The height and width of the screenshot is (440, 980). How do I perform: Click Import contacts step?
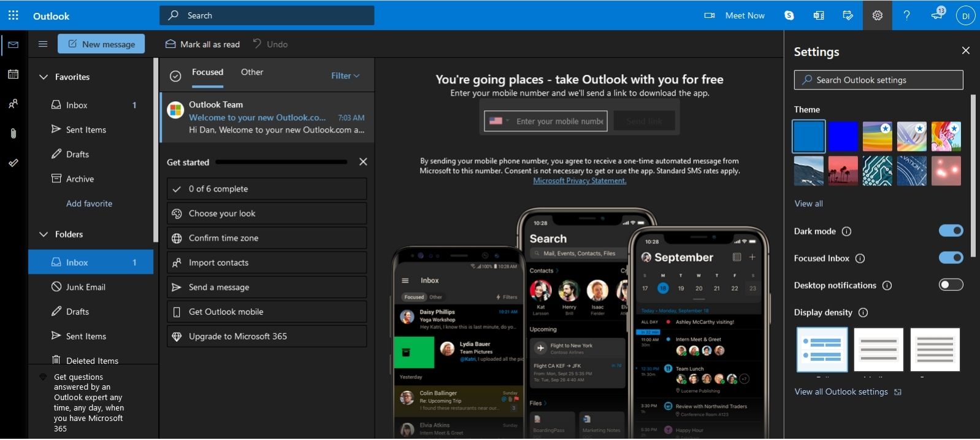coord(267,263)
